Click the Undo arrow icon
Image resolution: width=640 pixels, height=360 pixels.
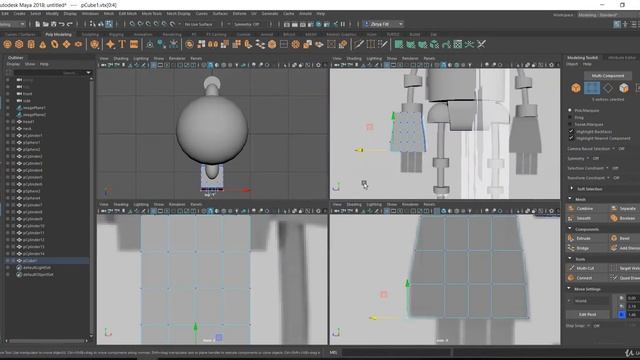61,24
